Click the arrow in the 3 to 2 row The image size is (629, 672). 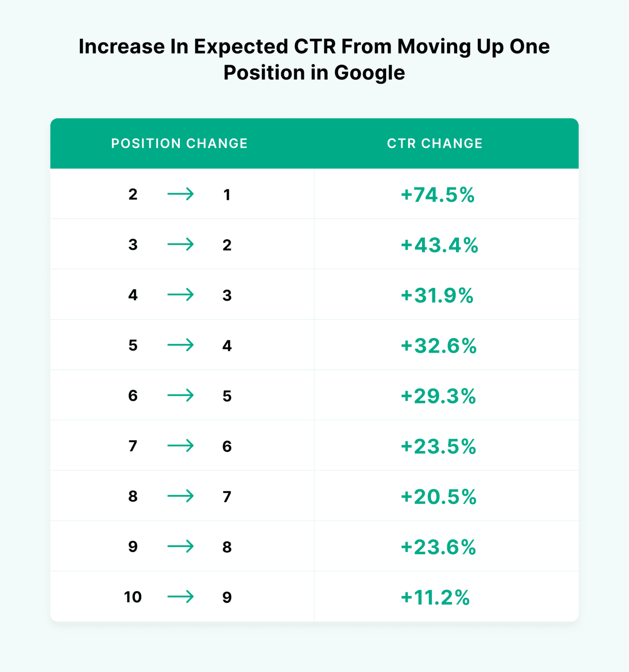coord(180,244)
